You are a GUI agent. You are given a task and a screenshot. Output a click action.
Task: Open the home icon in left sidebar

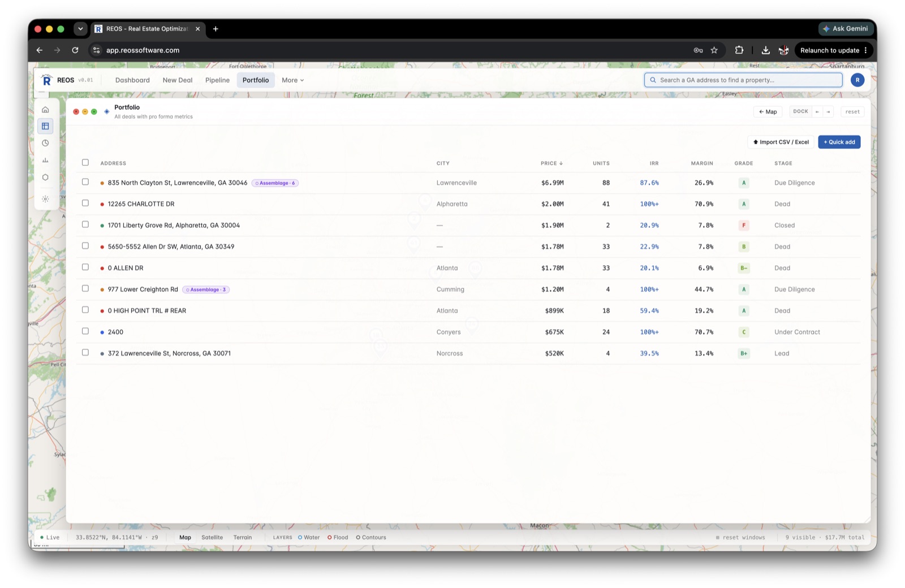[45, 110]
